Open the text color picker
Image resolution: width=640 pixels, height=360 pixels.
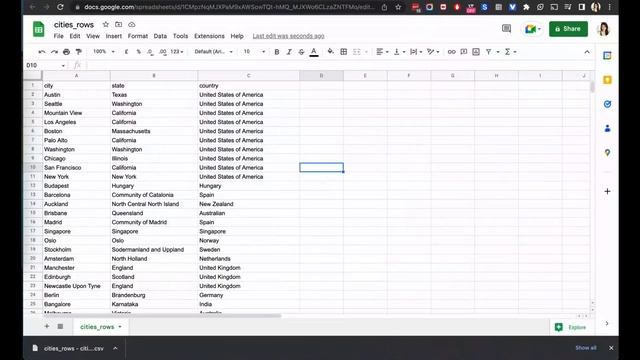[314, 52]
